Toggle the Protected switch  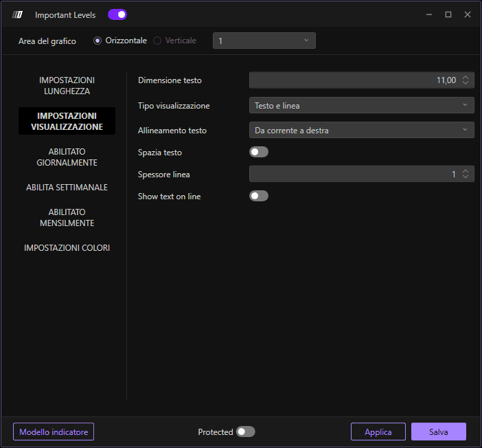tap(246, 432)
